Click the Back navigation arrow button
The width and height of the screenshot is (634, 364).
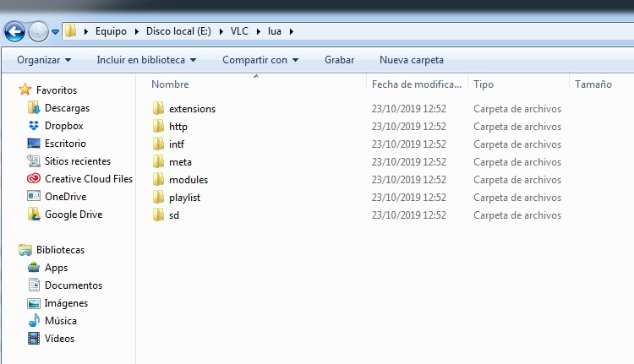click(x=14, y=31)
